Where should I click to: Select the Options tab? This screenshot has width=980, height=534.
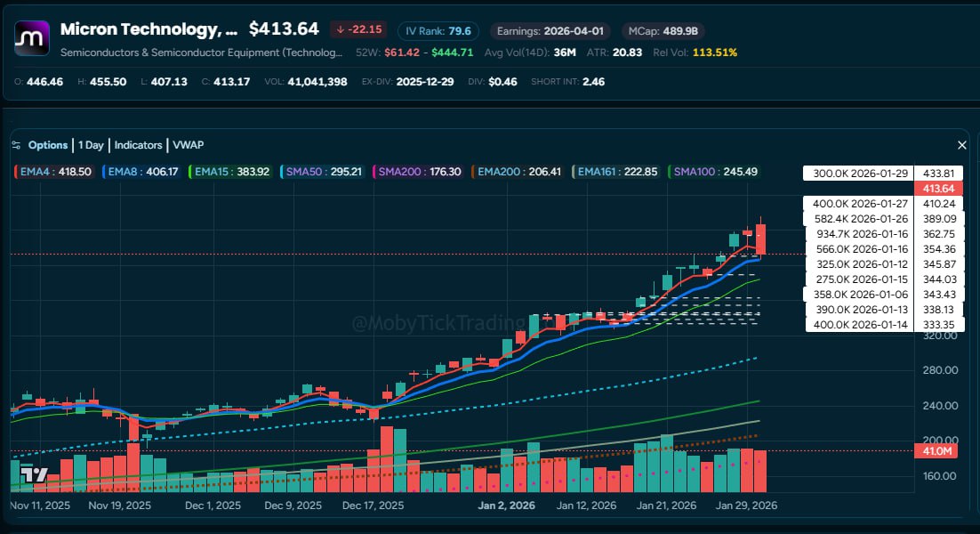coord(48,145)
